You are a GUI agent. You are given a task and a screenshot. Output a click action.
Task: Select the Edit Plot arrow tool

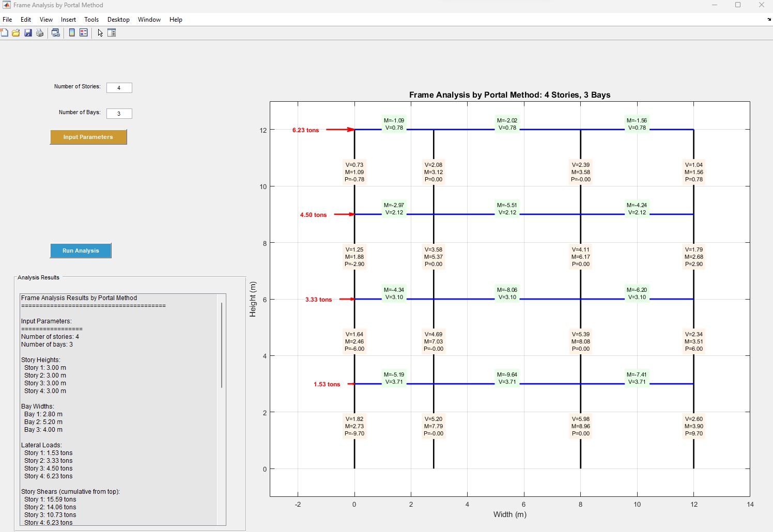pos(100,33)
